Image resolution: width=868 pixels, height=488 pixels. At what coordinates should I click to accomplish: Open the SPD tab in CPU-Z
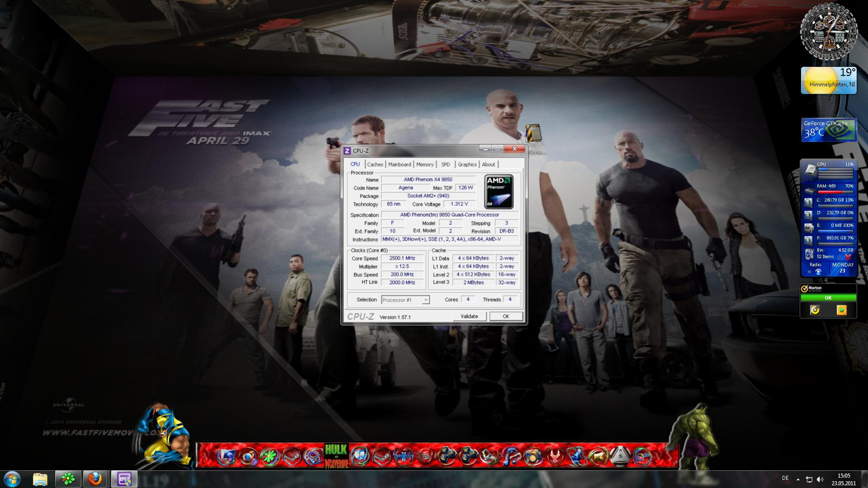click(x=446, y=165)
